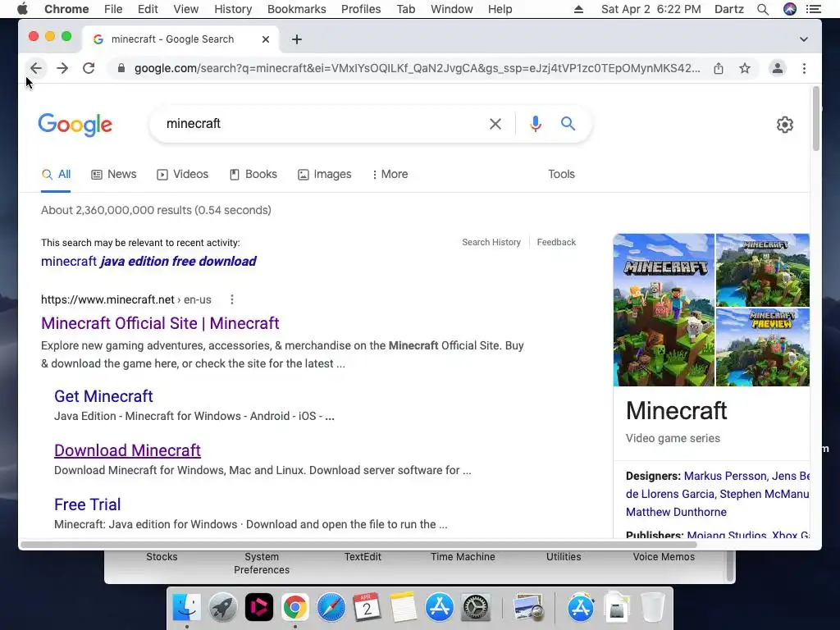Open the large Minecraft cover image
840x630 pixels.
[664, 309]
